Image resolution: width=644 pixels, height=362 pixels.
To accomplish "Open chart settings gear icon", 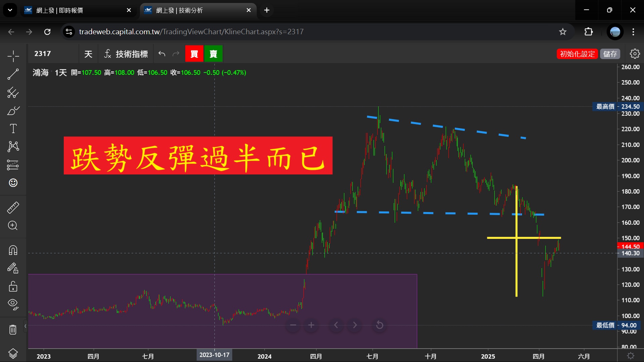I will coord(635,54).
